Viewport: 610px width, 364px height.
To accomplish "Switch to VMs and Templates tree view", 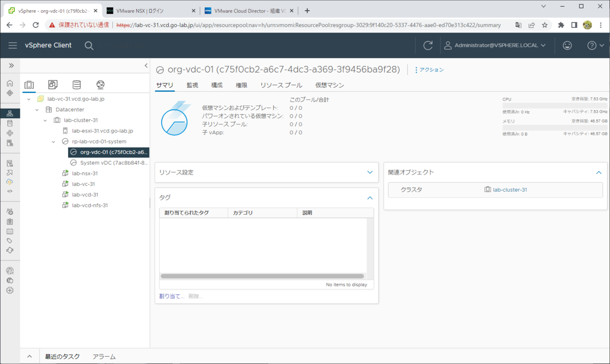I will point(53,84).
